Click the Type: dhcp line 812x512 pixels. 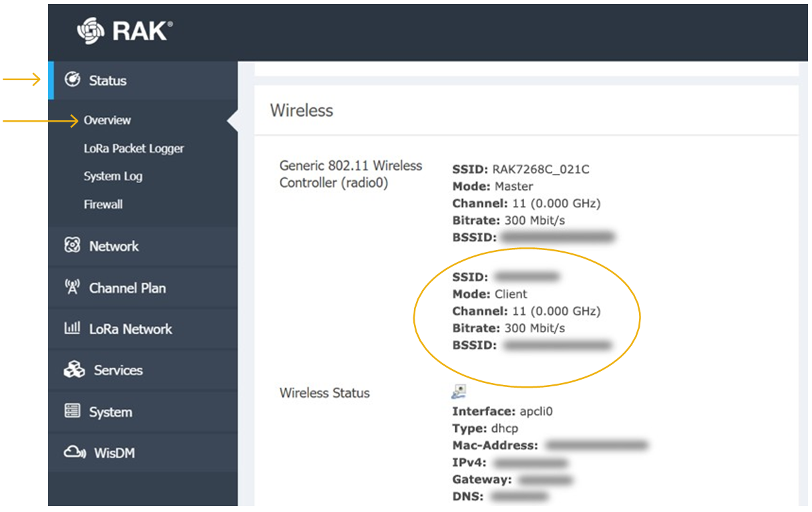(x=485, y=428)
